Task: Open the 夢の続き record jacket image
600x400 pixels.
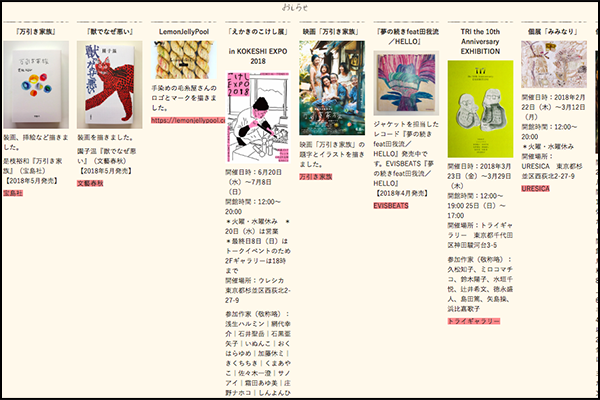Action: click(x=405, y=89)
